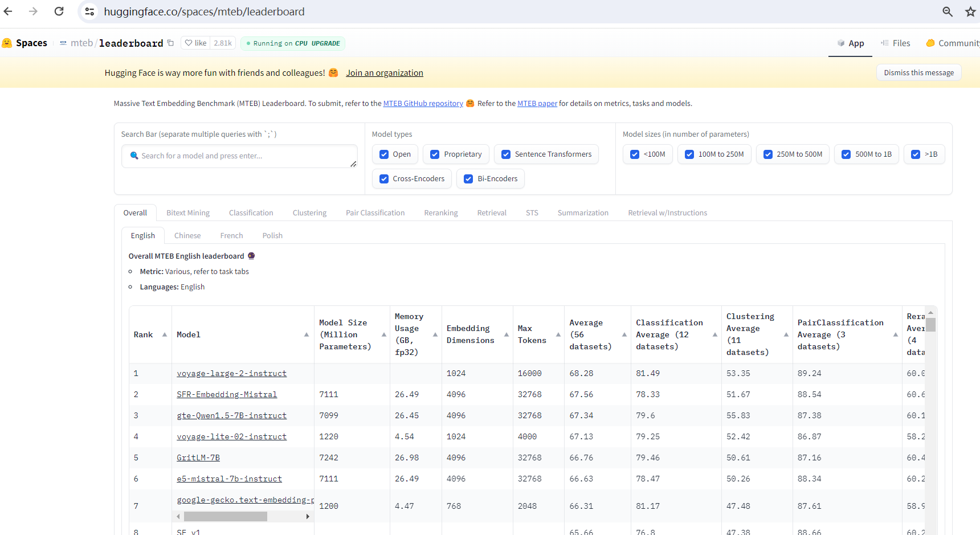The image size is (980, 535).
Task: Select the Clustering tab
Action: coord(309,213)
